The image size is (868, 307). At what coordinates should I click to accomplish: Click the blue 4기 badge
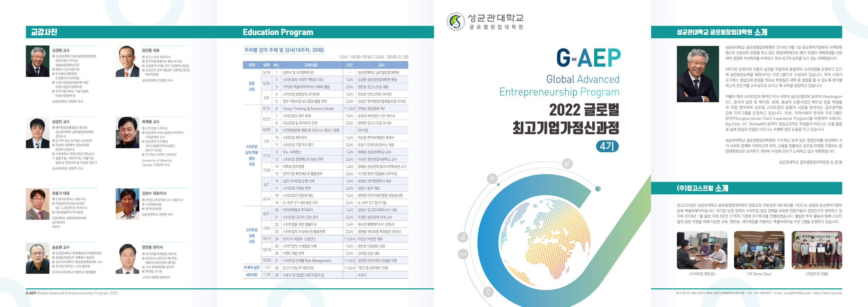click(607, 146)
